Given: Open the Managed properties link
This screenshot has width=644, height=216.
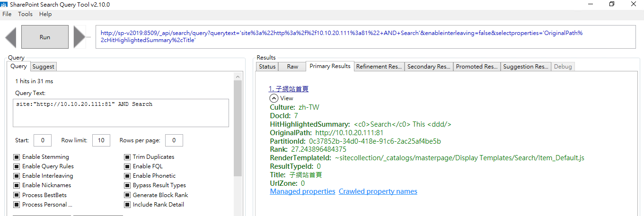Looking at the screenshot, I should [x=302, y=191].
